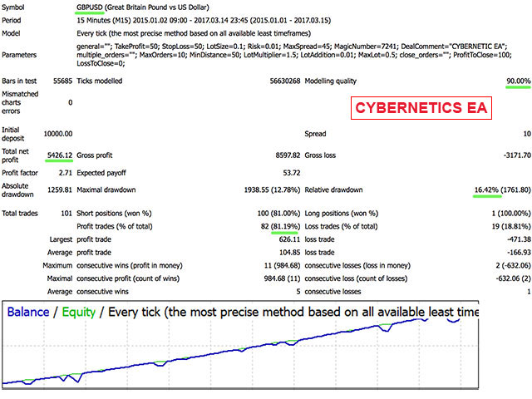Click the total trades value 101
Image resolution: width=532 pixels, height=399 pixels.
click(66, 214)
